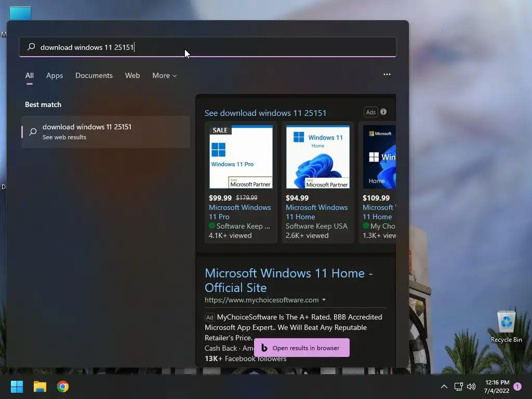532x399 pixels.
Task: Open Windows 11 Home box thumbnail
Action: coord(317,157)
